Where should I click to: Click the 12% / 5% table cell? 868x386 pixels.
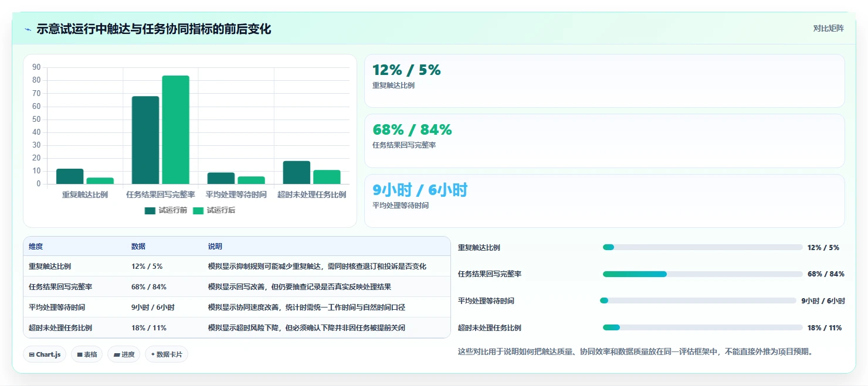pos(147,267)
